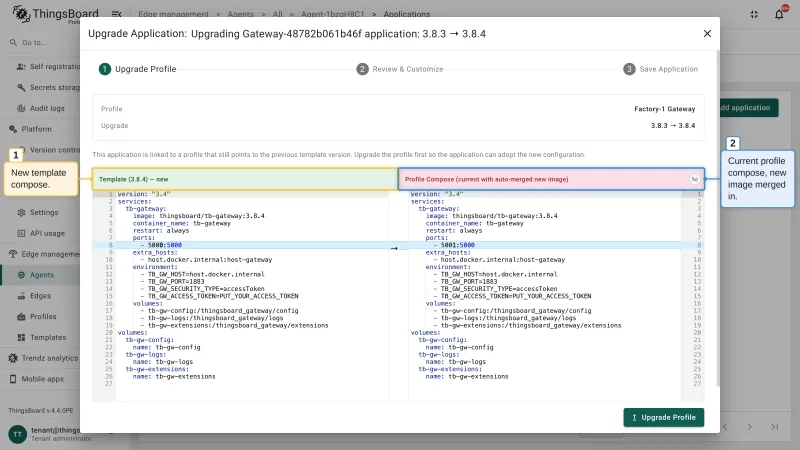800x450 pixels.
Task: Click the Settings gear icon
Action: point(21,212)
